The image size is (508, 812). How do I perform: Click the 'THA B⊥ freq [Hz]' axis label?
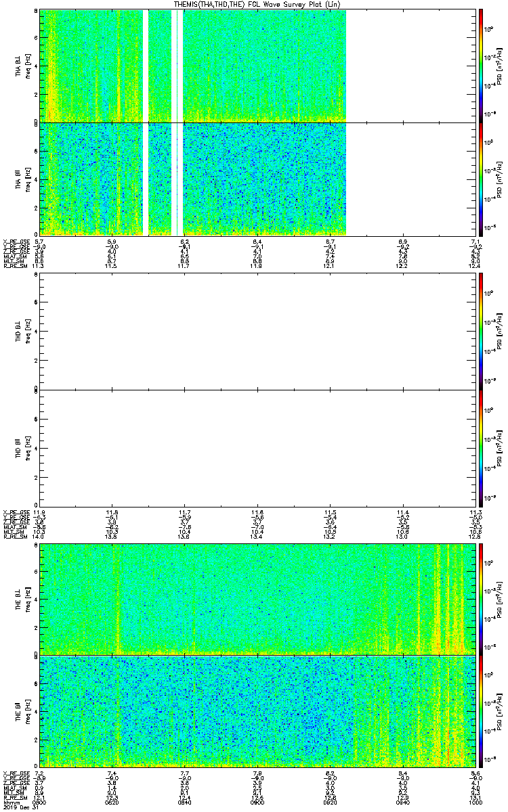[23, 66]
